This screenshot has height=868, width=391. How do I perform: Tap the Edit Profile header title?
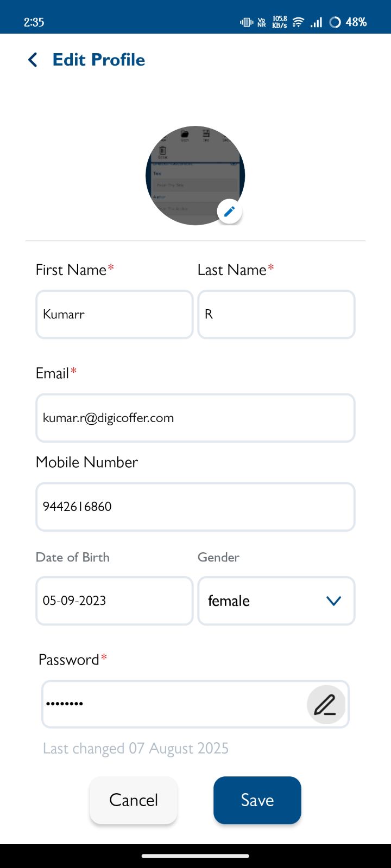(x=99, y=60)
